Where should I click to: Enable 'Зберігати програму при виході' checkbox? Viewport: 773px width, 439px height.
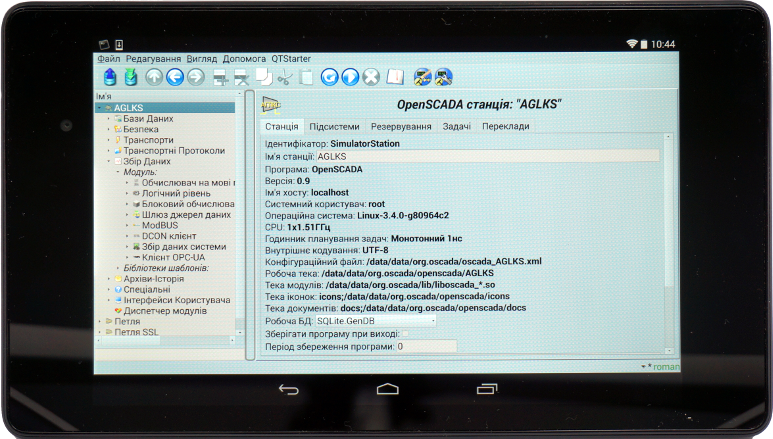(405, 333)
